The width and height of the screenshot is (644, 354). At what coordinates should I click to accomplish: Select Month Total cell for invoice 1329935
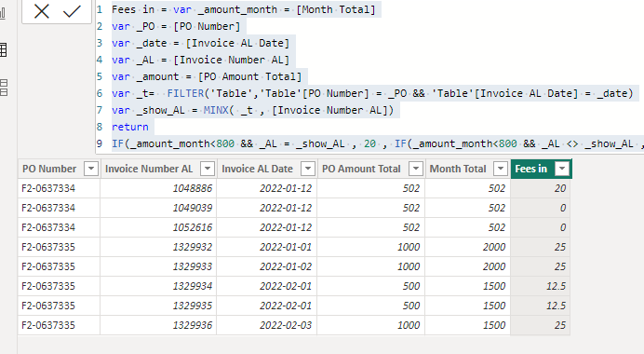click(x=468, y=306)
